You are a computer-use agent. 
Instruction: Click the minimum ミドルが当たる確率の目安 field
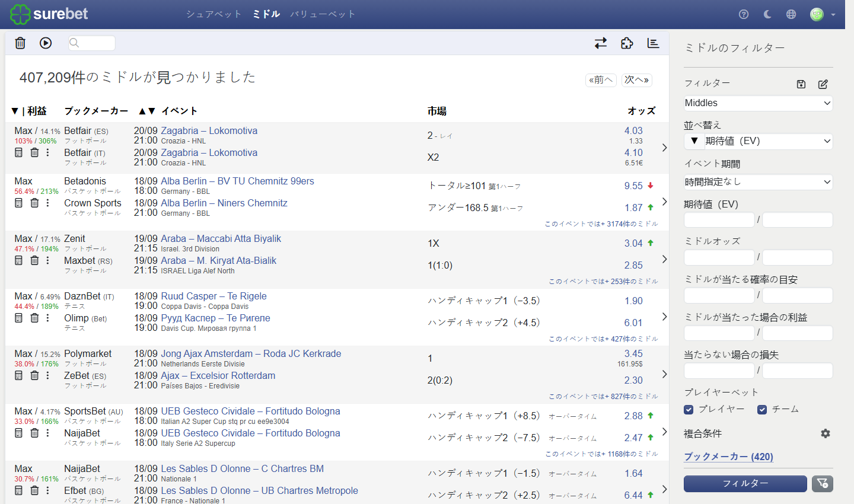pyautogui.click(x=719, y=295)
